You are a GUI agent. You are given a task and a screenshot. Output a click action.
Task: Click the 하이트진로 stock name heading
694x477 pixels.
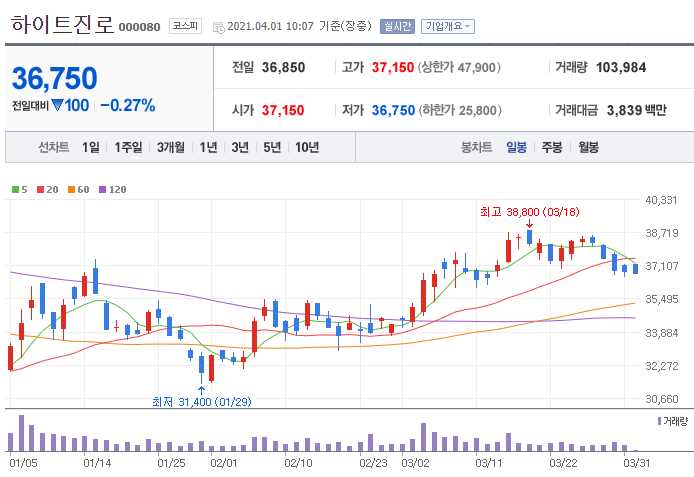(63, 24)
